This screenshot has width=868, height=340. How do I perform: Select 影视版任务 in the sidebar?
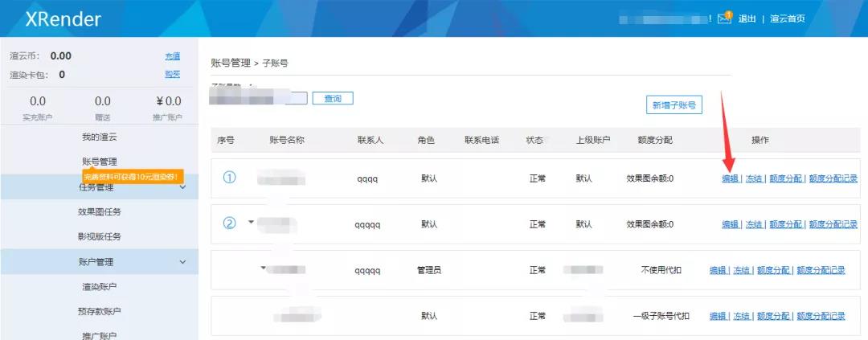pos(99,237)
